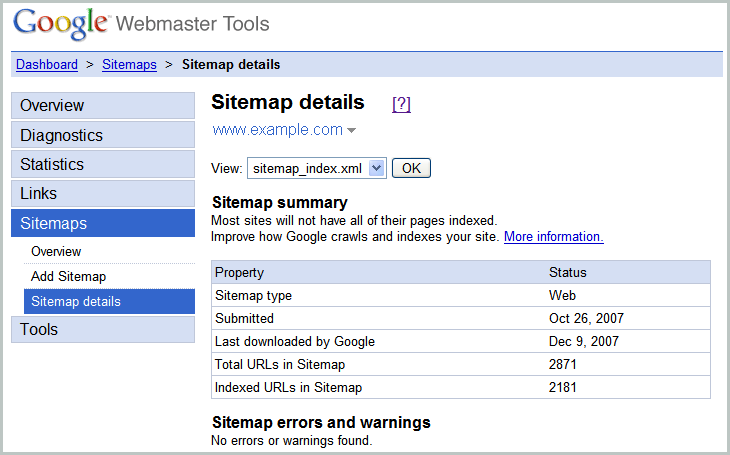
Task: Click the OK button
Action: [x=411, y=168]
